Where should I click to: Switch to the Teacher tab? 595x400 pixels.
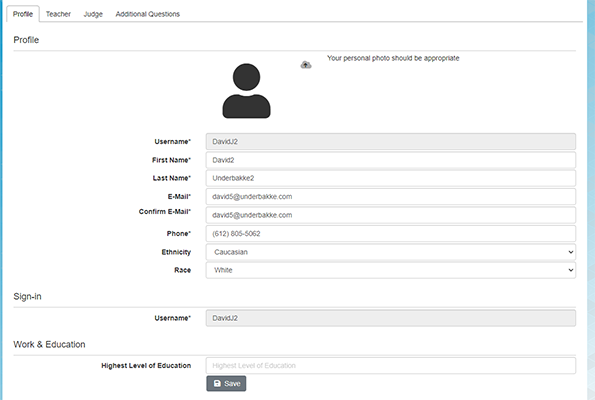point(58,14)
